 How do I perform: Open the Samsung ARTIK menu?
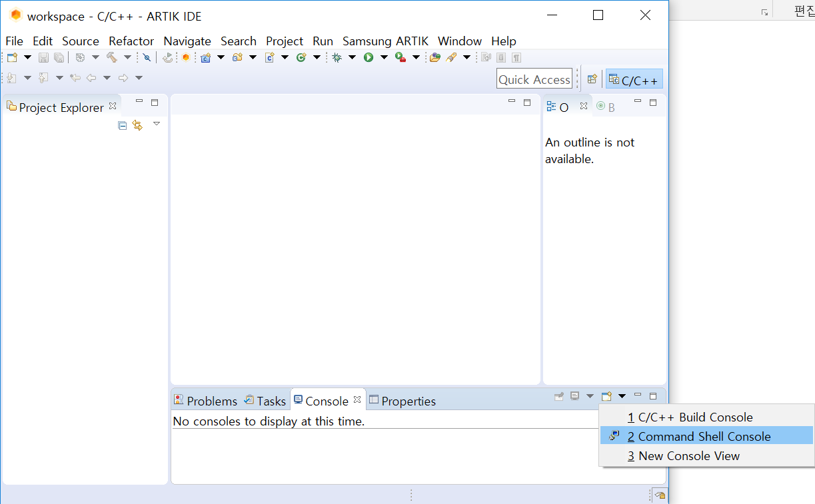(385, 41)
